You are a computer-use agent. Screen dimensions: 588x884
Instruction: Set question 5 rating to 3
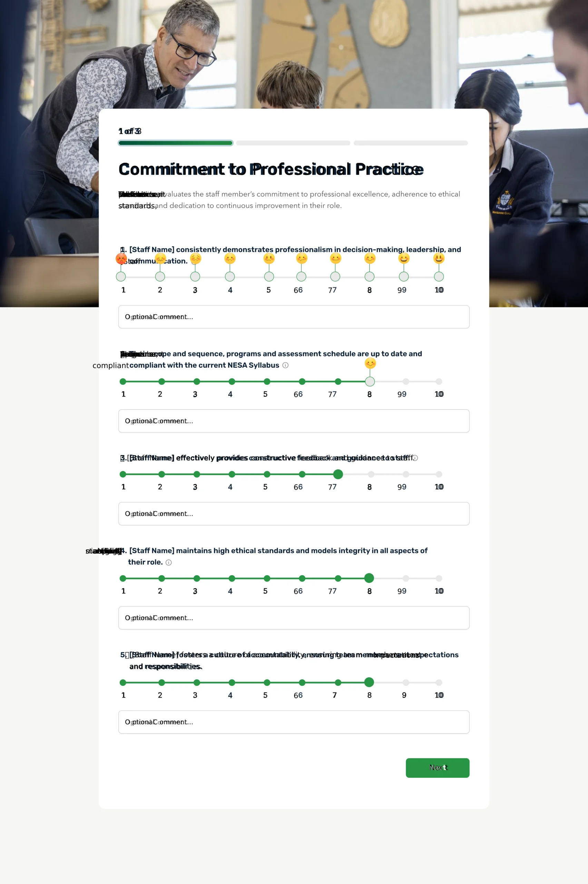(196, 683)
